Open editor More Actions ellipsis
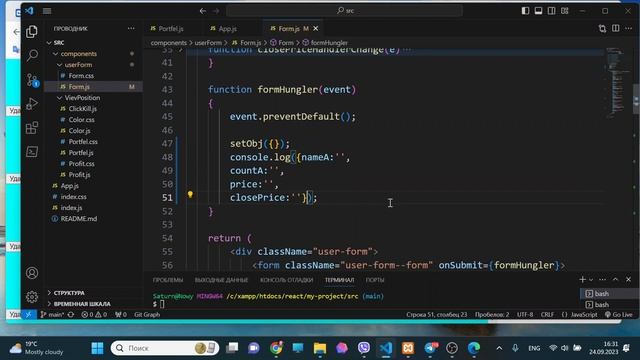This screenshot has width=640, height=360. coord(629,29)
